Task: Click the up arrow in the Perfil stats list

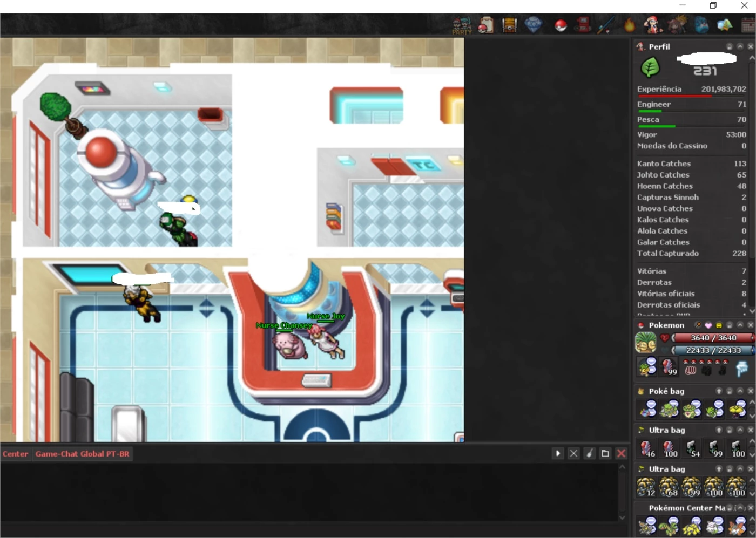Action: 752,58
